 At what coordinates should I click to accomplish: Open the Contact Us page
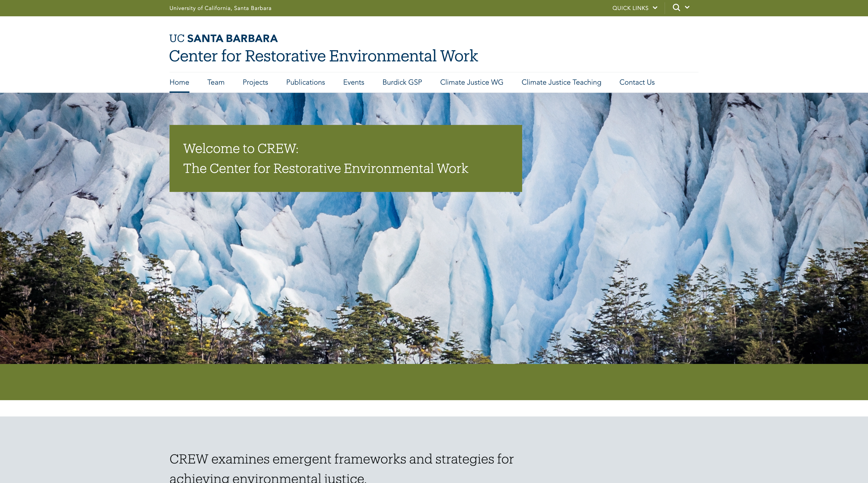(x=637, y=82)
